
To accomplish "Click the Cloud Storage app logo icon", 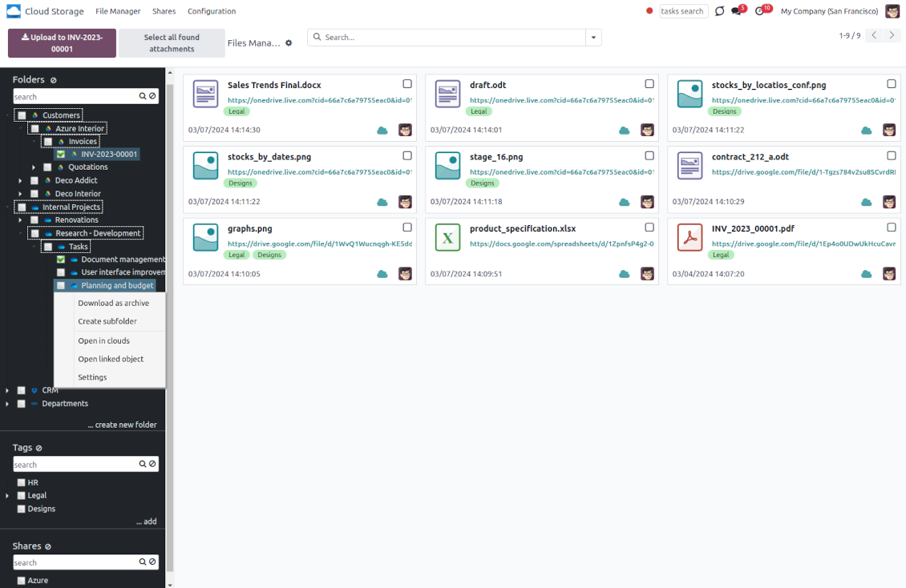I will tap(14, 11).
